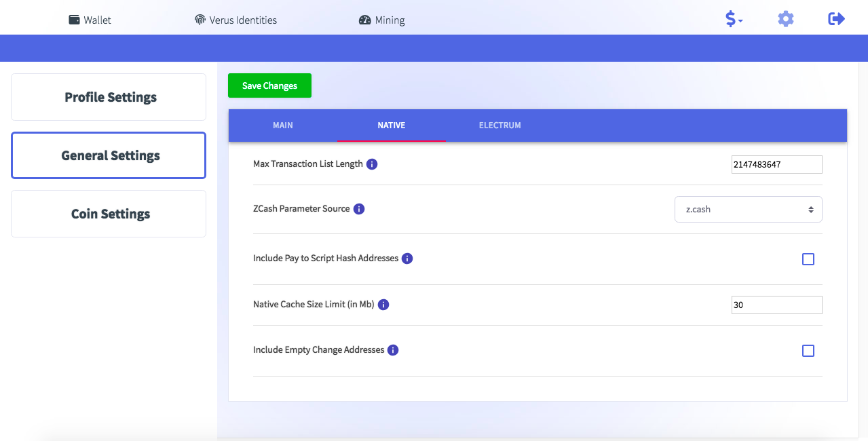This screenshot has width=868, height=441.
Task: Enable Include Pay to Script Hash Addresses
Action: [808, 259]
